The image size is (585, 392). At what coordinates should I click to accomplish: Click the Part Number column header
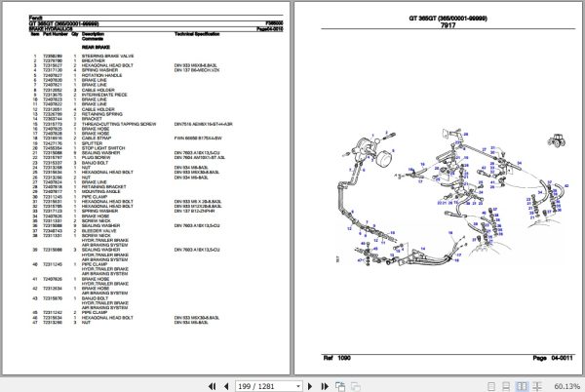pyautogui.click(x=56, y=34)
